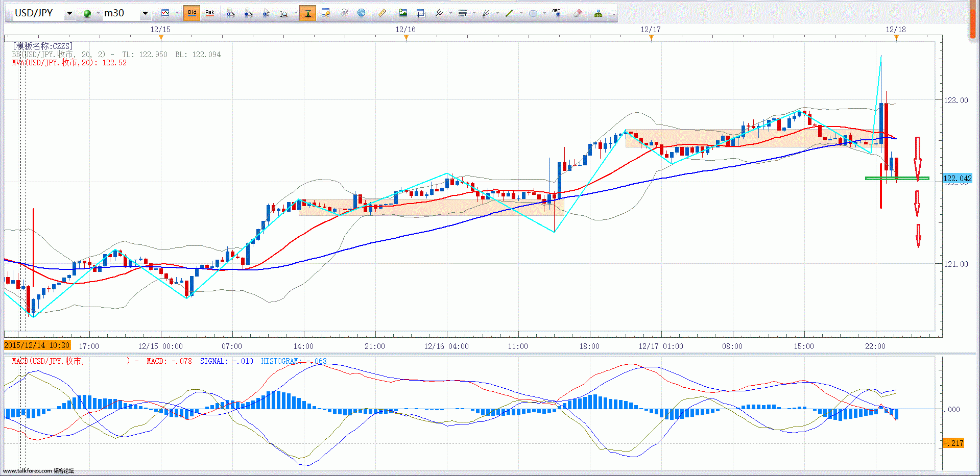Viewport: 980px width, 476px height.
Task: Select the cursor area zoom tool
Action: 266,13
